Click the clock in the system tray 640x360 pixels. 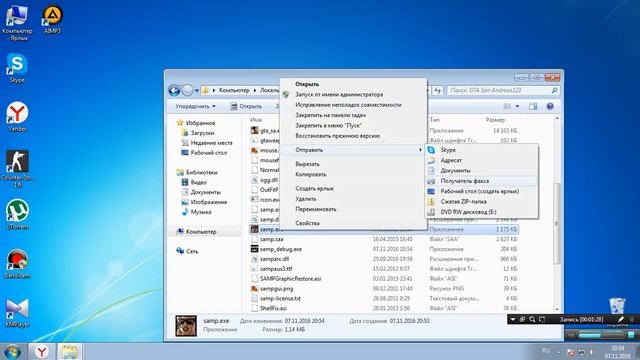617,352
